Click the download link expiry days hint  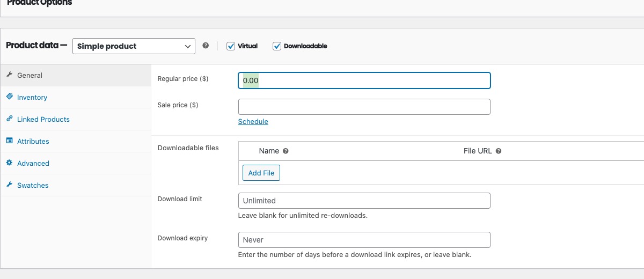pyautogui.click(x=355, y=255)
